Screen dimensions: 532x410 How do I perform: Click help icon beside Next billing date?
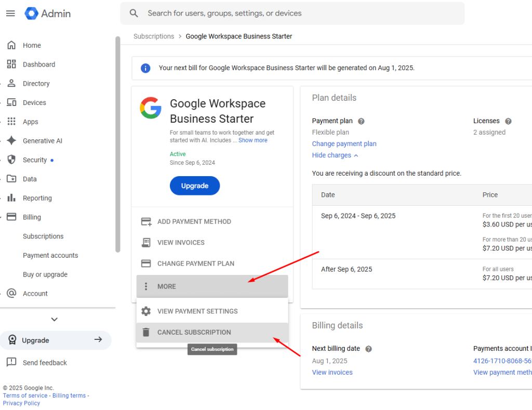[x=368, y=349]
